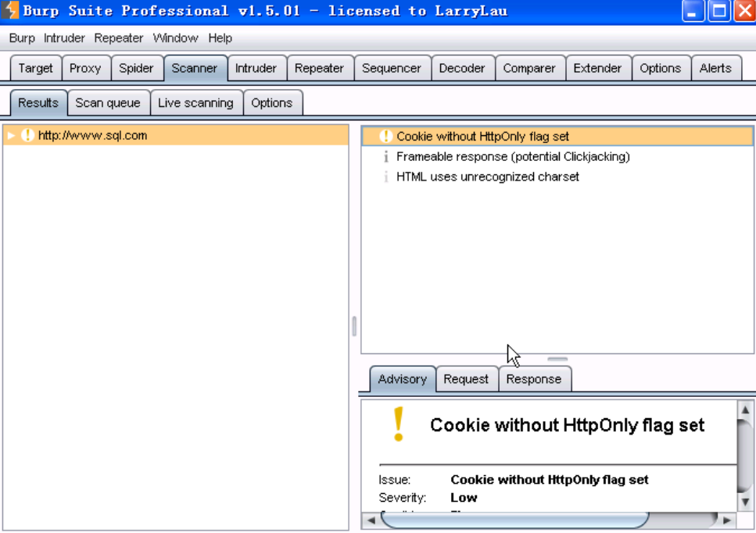Click the info icon of Frameable response issue

pos(385,156)
